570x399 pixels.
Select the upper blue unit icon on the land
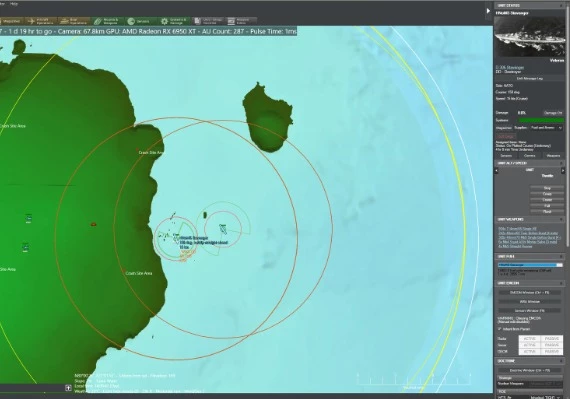[28, 218]
